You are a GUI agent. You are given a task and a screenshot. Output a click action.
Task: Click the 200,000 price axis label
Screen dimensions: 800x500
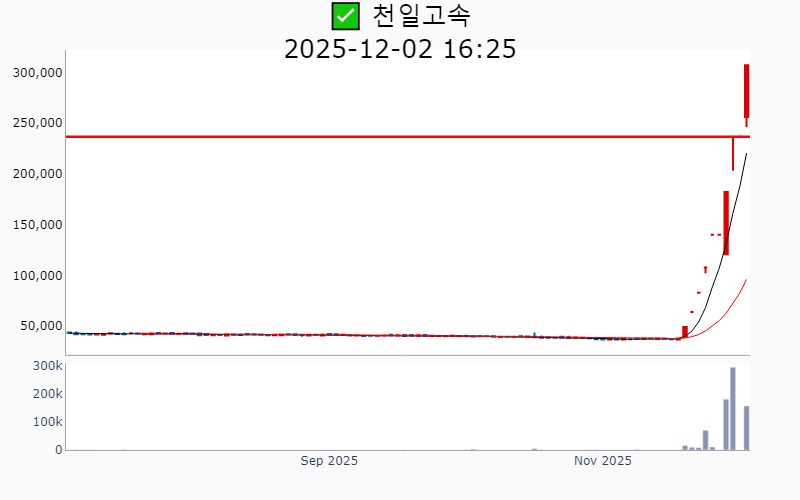tap(37, 174)
